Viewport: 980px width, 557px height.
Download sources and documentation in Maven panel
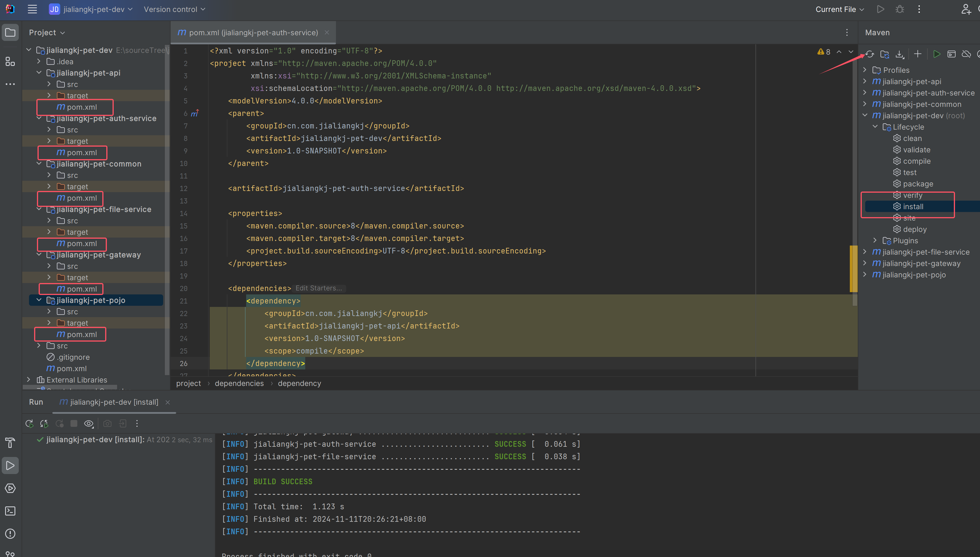(900, 54)
